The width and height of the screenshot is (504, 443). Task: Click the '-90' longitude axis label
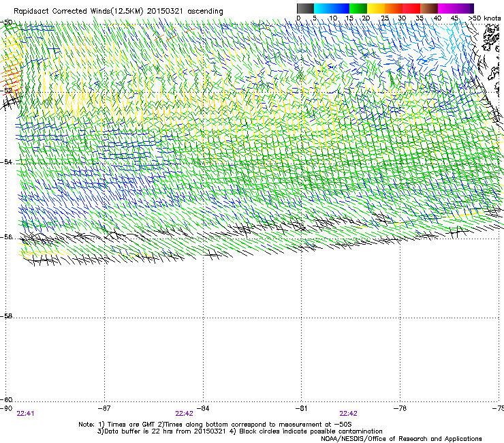6,408
